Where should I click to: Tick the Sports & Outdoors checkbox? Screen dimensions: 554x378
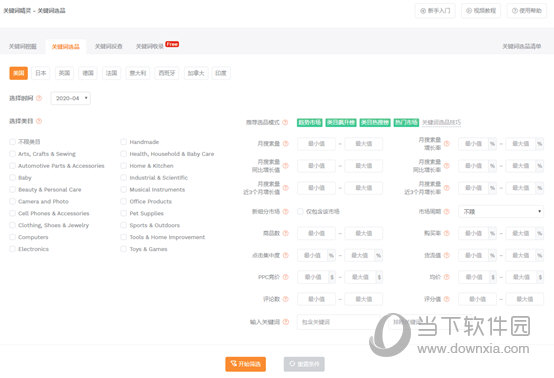coord(123,225)
